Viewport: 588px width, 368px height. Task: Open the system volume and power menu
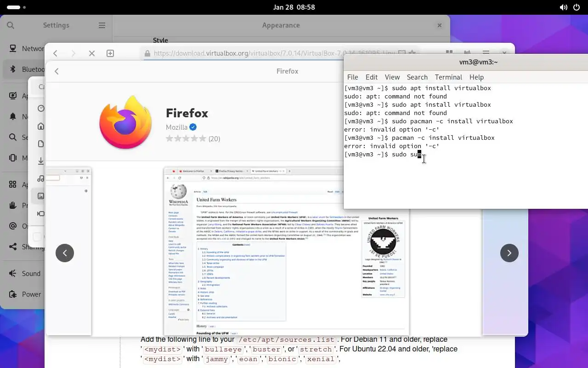570,7
